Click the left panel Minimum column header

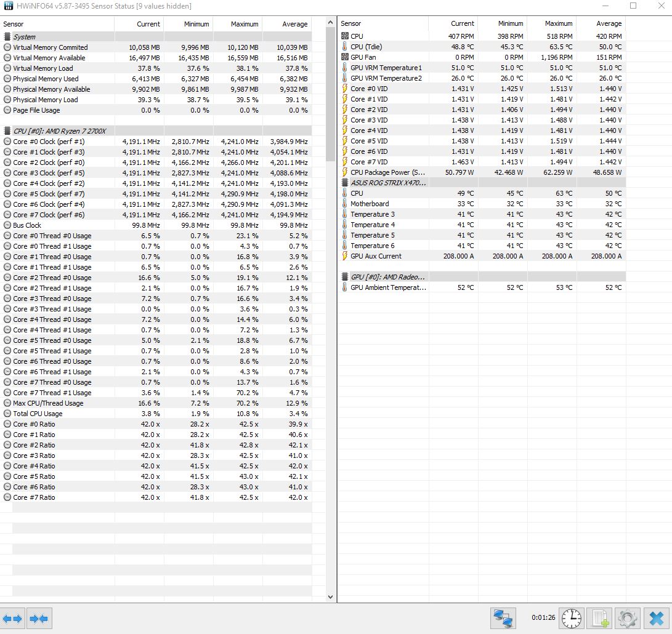tap(188, 24)
